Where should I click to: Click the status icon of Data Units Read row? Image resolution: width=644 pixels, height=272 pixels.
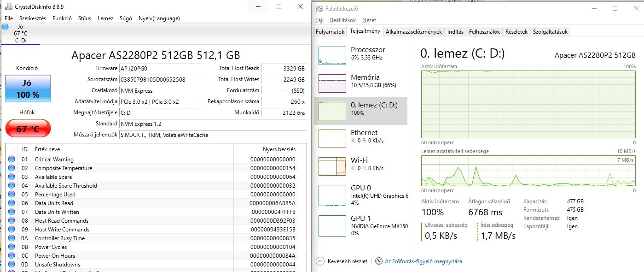[x=12, y=203]
